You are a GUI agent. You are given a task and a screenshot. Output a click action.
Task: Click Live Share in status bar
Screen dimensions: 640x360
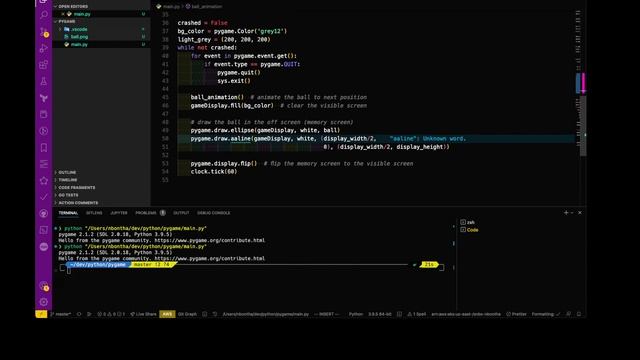pos(143,314)
